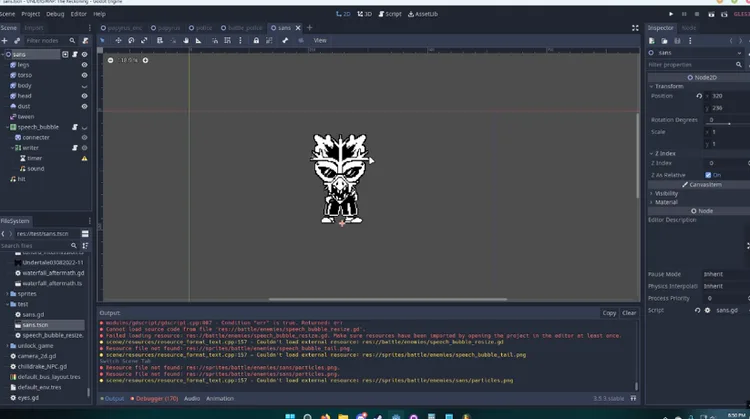Open snapping options three-dot menu
This screenshot has height=419, width=750.
click(240, 41)
